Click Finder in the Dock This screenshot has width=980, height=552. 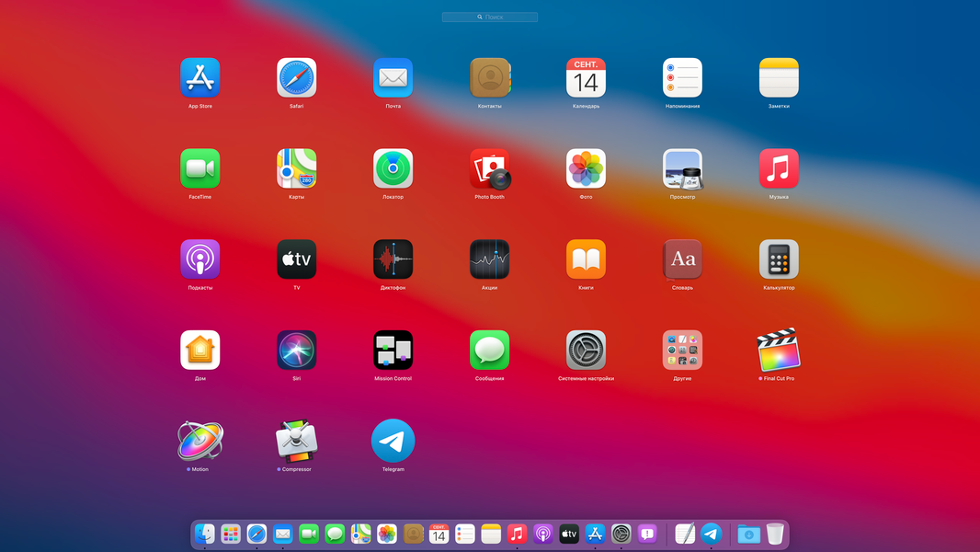click(x=204, y=534)
